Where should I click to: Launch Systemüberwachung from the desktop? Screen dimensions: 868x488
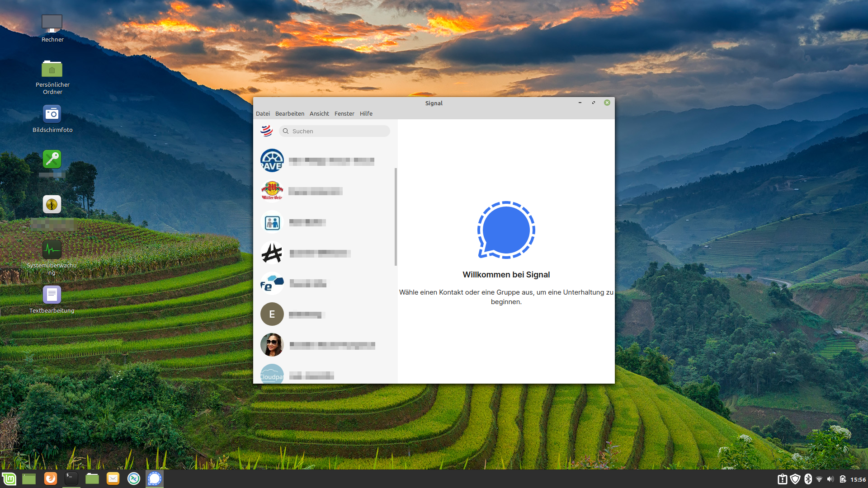pyautogui.click(x=52, y=249)
